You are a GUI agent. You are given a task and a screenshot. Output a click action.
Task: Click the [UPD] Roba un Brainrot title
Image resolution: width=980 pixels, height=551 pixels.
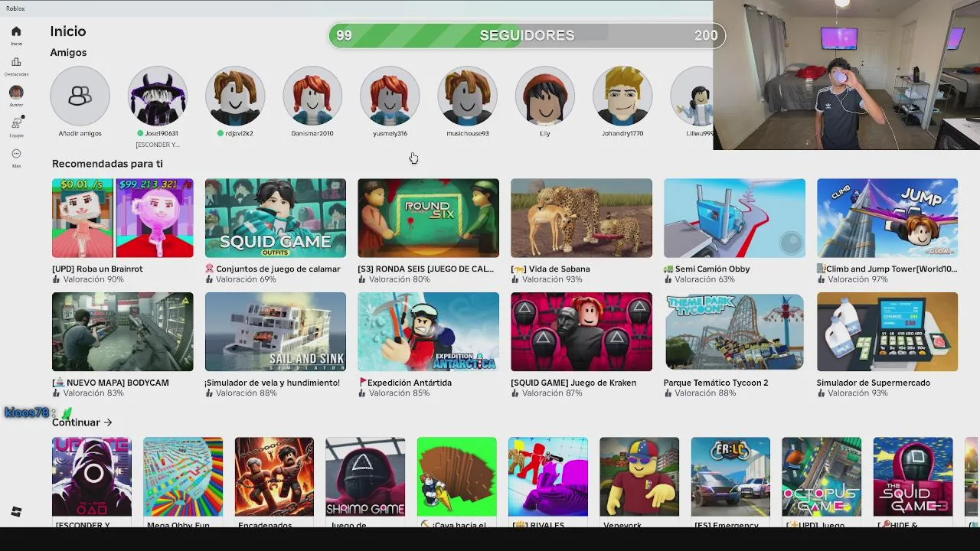pyautogui.click(x=97, y=269)
